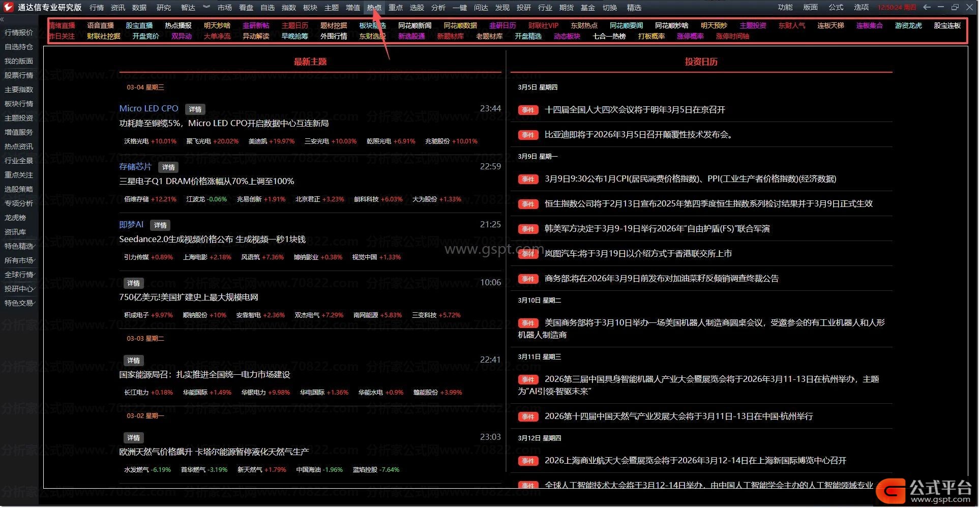Collapse the left sidebar with double chevron

(3, 19)
